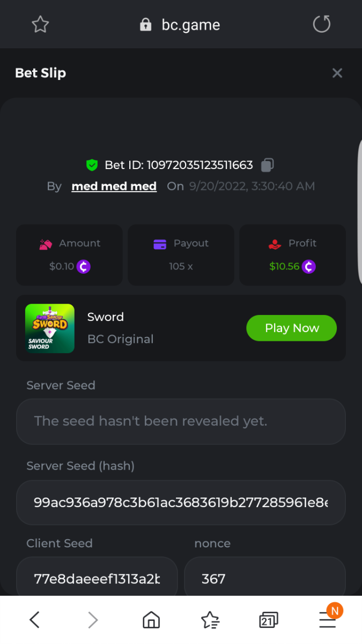Go forward with the browser arrow
This screenshot has width=362, height=644.
tap(93, 620)
